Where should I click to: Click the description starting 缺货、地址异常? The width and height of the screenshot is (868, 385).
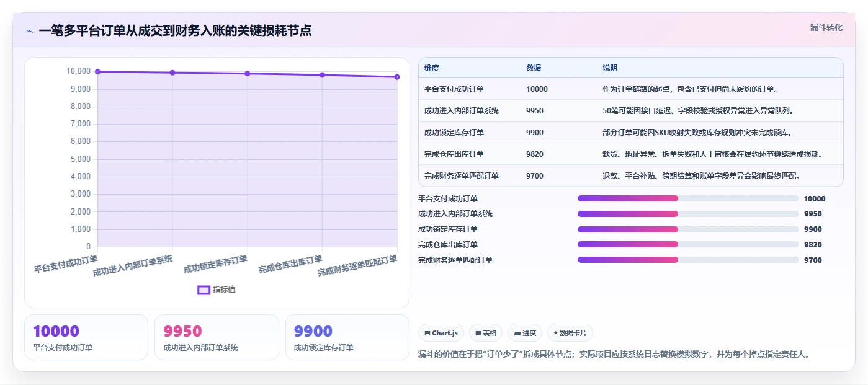[x=712, y=154]
